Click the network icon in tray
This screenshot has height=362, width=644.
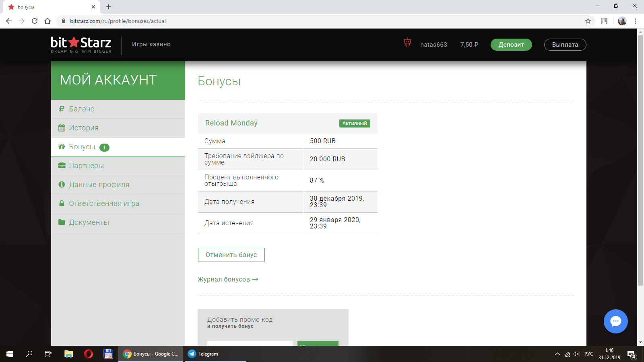568,354
